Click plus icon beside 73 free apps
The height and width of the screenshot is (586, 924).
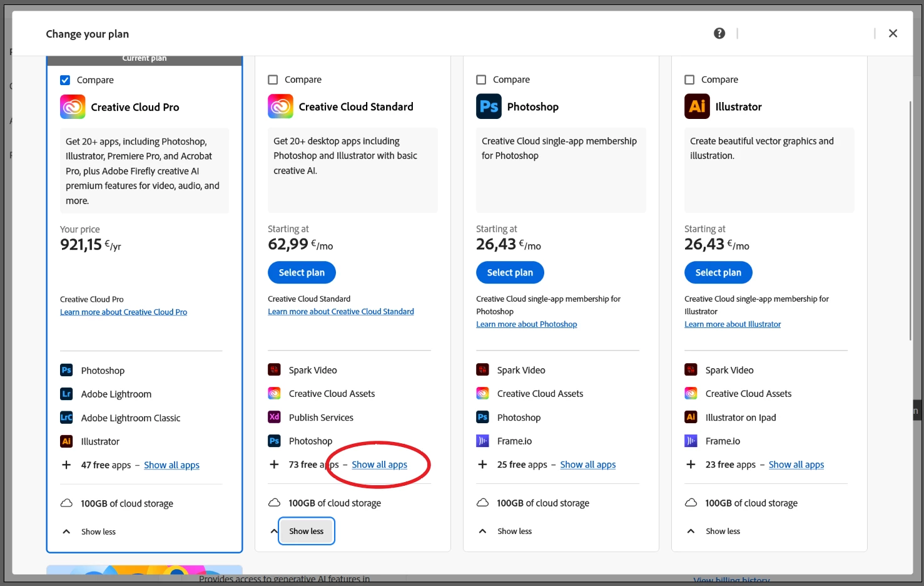pyautogui.click(x=274, y=464)
